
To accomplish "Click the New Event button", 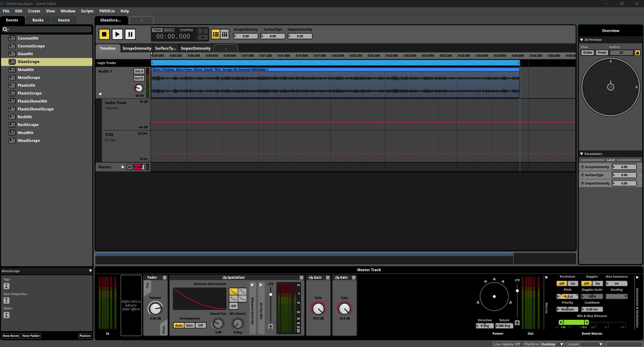I will pyautogui.click(x=11, y=336).
